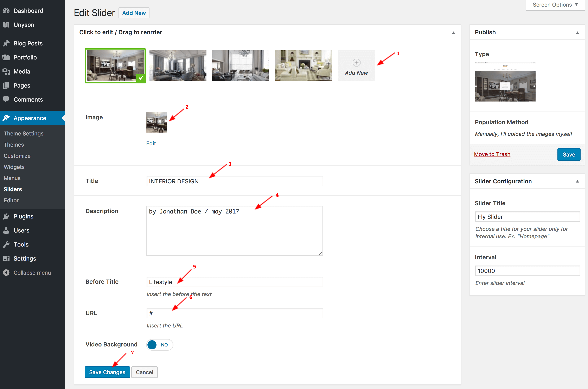This screenshot has height=389, width=588.
Task: Click the Plugins plug icon
Action: (x=6, y=217)
